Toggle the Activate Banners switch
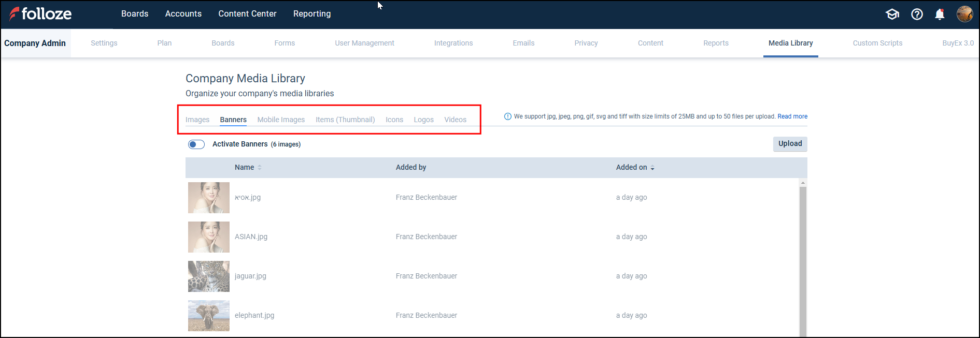The image size is (980, 338). [196, 144]
